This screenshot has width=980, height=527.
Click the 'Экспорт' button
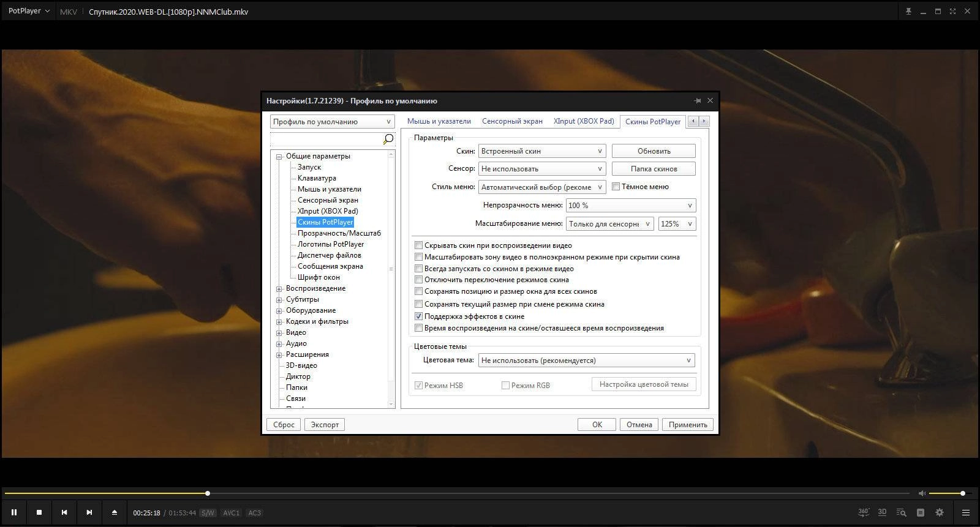pyautogui.click(x=325, y=425)
